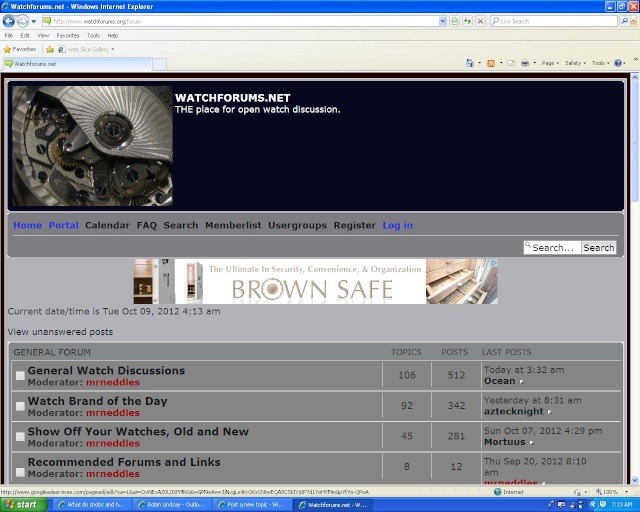
Task: Click the red Stop loading icon
Action: [480, 21]
